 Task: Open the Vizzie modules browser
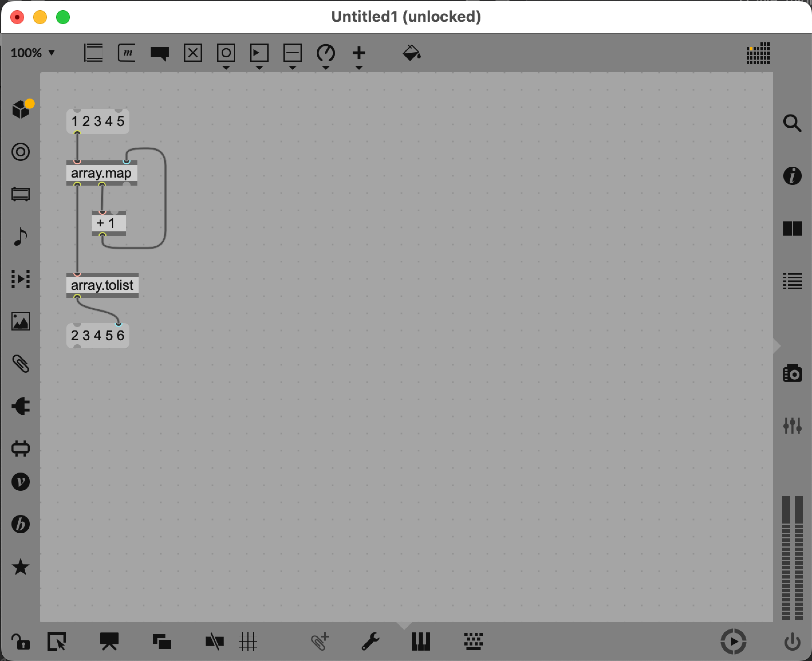[21, 482]
